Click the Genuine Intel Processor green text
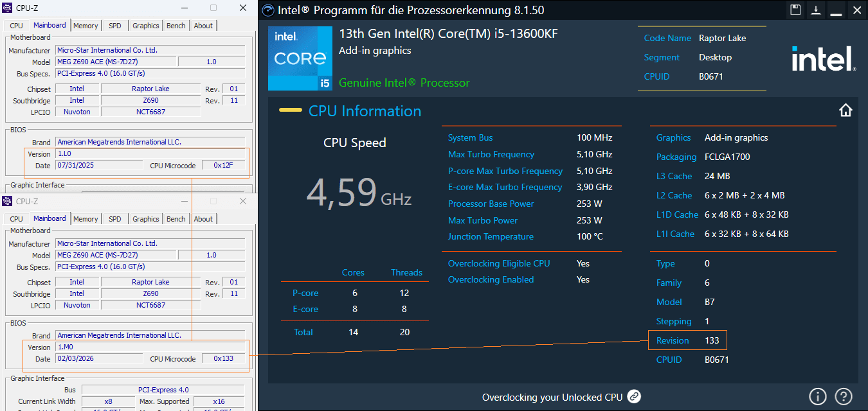The height and width of the screenshot is (411, 868). click(404, 83)
